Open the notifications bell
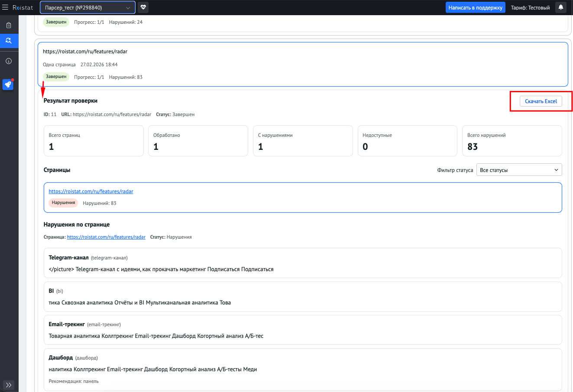573x392 pixels. 561,7
